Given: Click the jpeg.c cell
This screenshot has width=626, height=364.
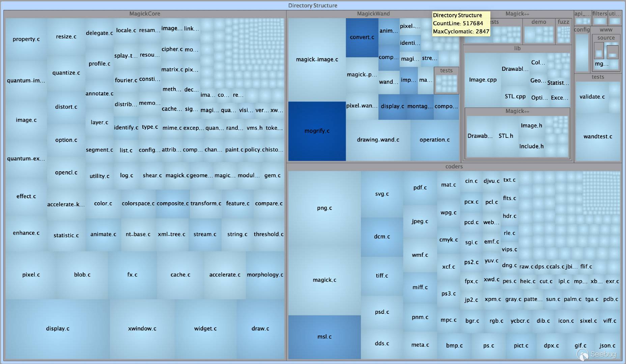Looking at the screenshot, I should click(420, 221).
